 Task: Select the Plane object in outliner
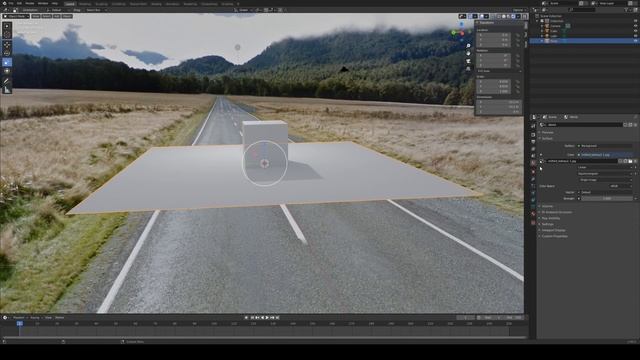(554, 41)
